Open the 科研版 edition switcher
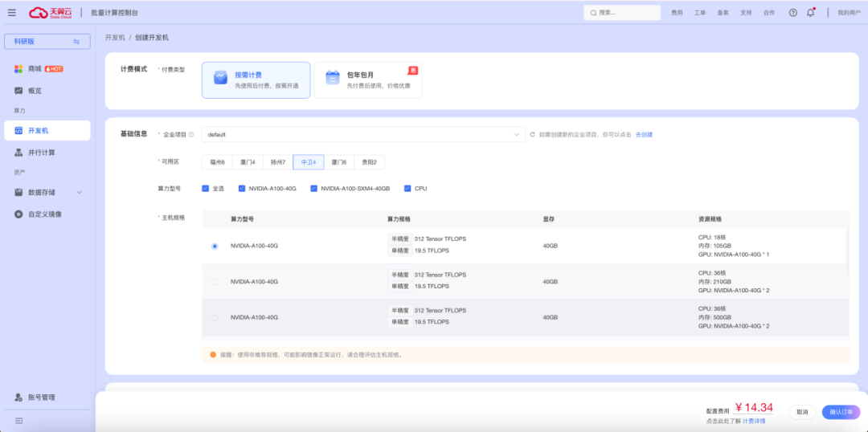 [47, 42]
